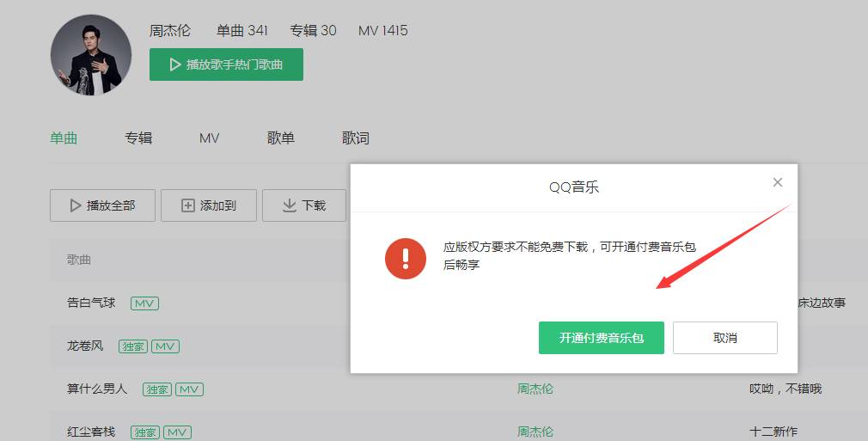Click the 独家 badge beside 红尘客栈
868x441 pixels.
145,432
